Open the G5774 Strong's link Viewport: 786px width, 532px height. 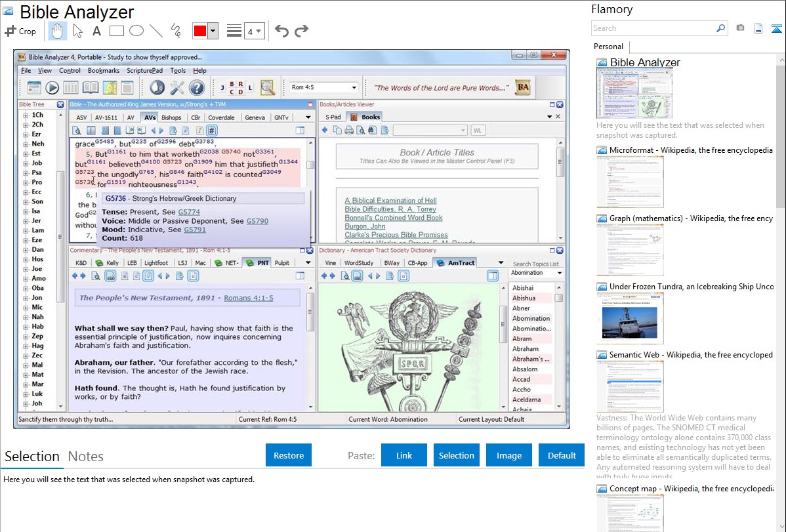tap(189, 212)
